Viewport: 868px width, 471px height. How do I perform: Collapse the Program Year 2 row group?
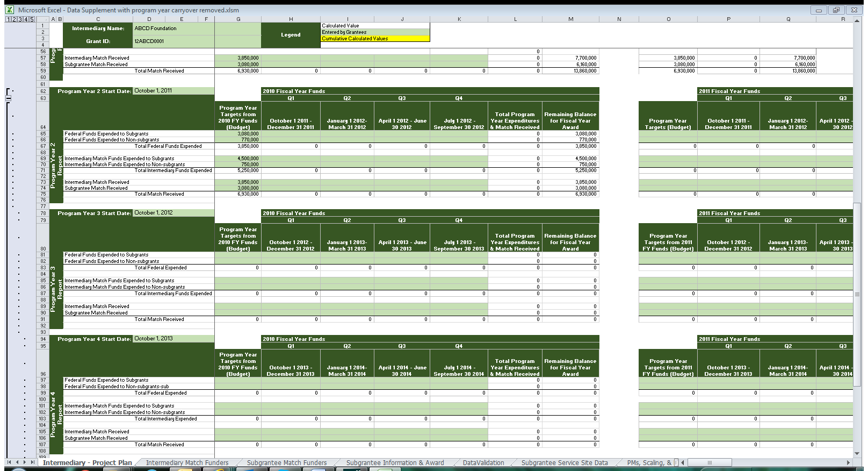click(x=9, y=98)
